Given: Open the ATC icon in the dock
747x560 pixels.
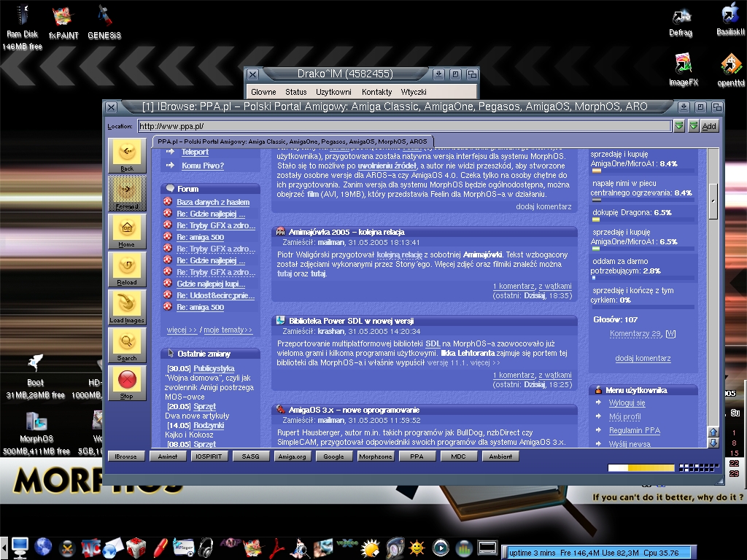Looking at the screenshot, I should tap(90, 548).
